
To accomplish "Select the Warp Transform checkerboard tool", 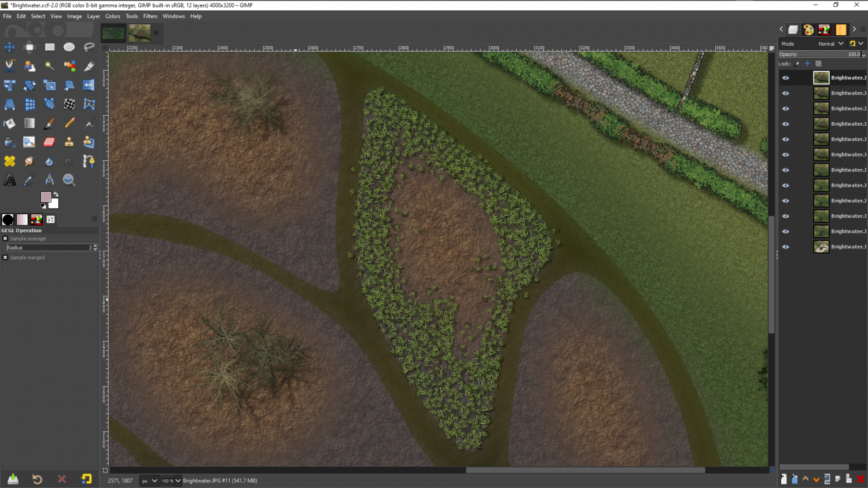I will click(69, 104).
